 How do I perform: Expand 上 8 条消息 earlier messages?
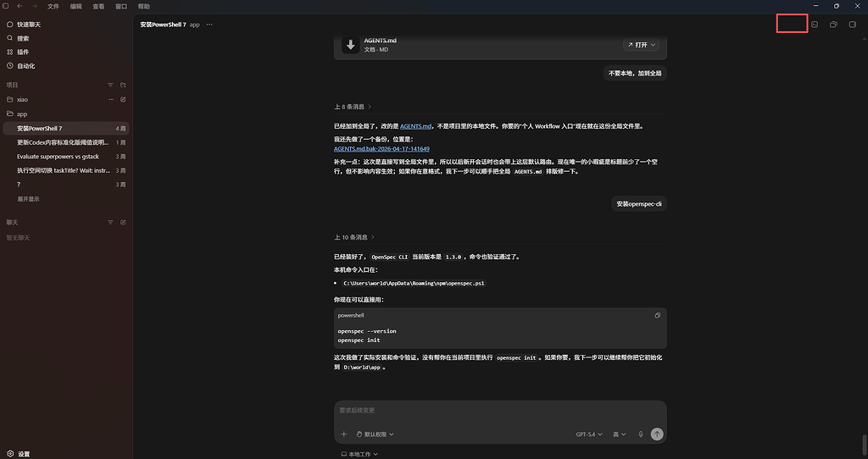353,107
